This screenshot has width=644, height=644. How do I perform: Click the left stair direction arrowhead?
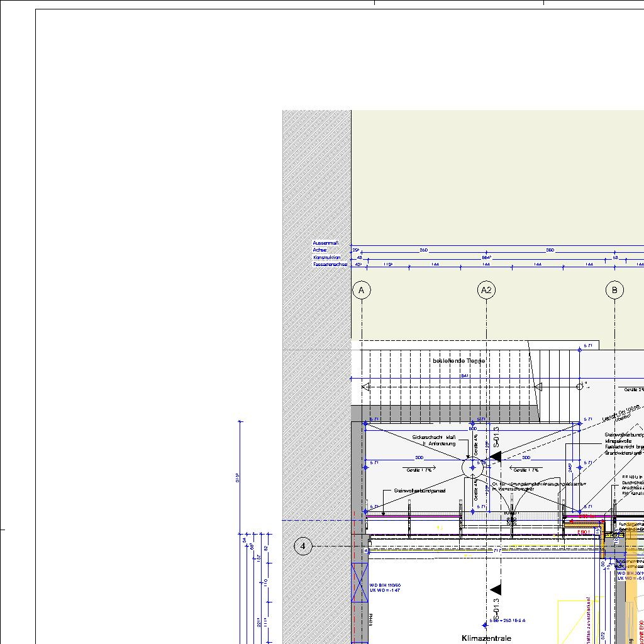tap(366, 387)
